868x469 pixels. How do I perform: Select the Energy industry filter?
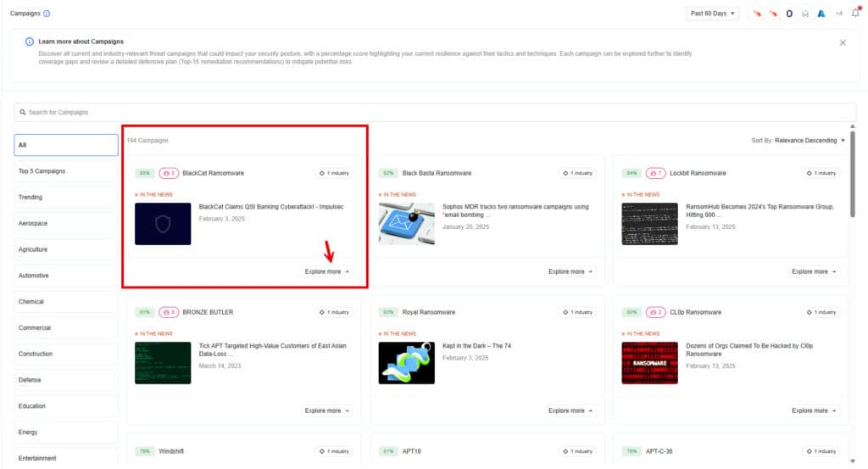66,432
